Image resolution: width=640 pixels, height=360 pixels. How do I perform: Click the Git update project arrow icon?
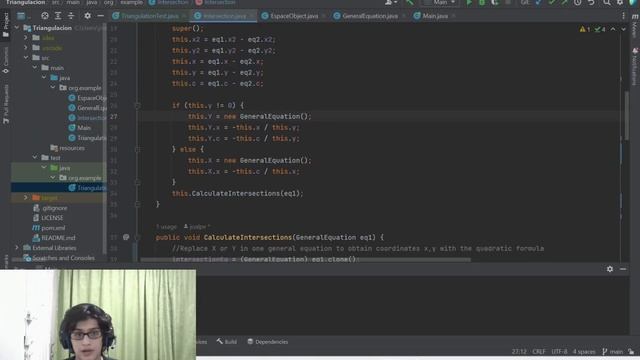539,3
